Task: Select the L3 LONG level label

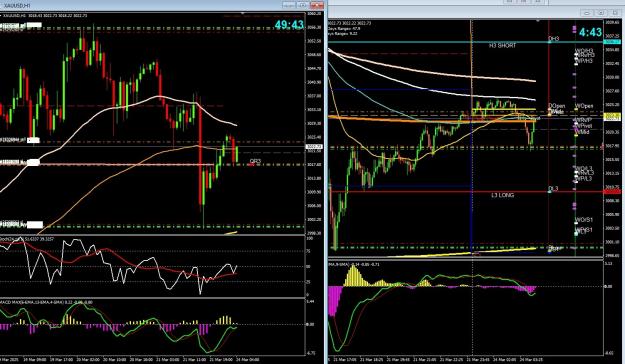Action: (x=502, y=195)
